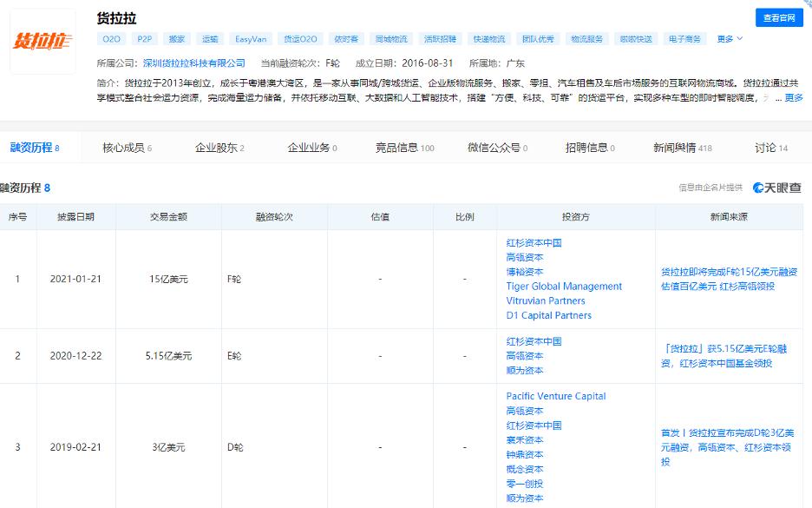Click the 交易金额 column header

[x=168, y=217]
